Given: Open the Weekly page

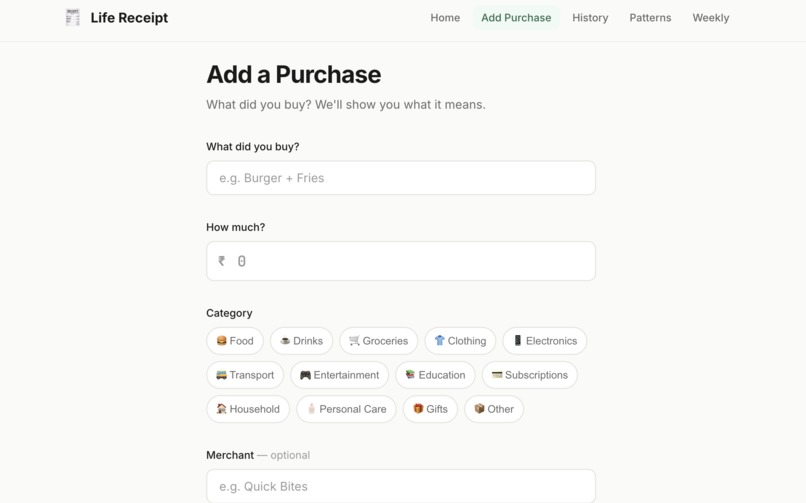Looking at the screenshot, I should (710, 17).
